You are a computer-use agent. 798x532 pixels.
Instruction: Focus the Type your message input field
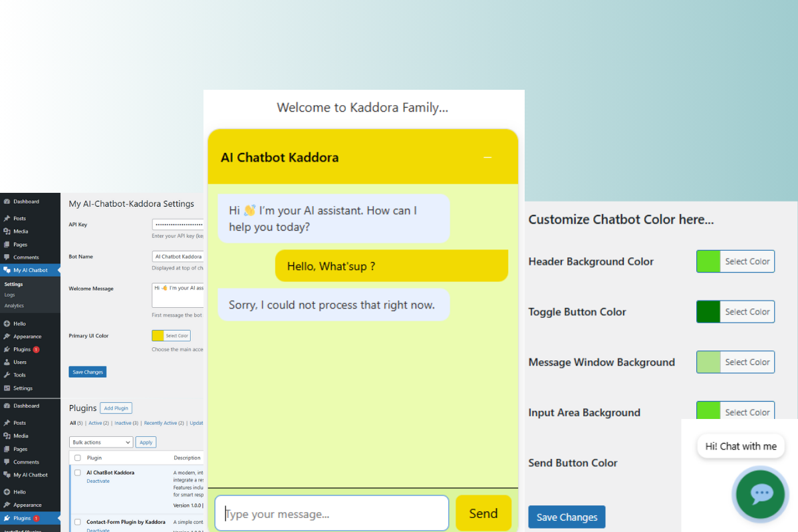[x=332, y=513]
